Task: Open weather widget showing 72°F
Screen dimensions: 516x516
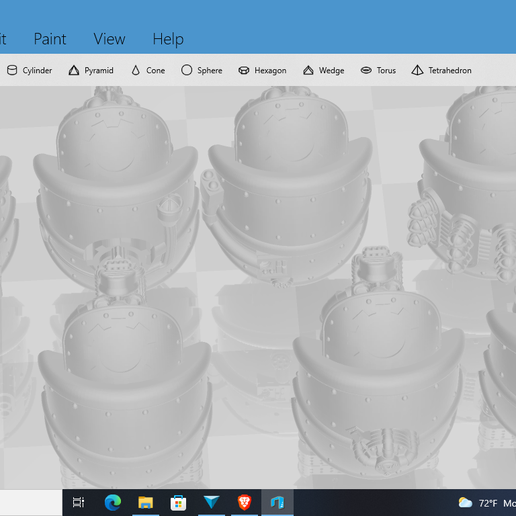Action: point(487,503)
